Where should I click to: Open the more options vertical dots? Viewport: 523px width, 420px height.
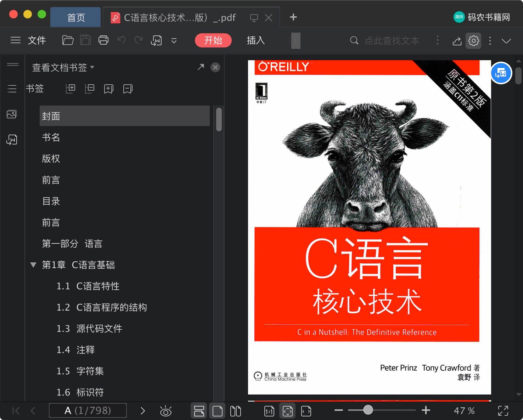(x=490, y=41)
